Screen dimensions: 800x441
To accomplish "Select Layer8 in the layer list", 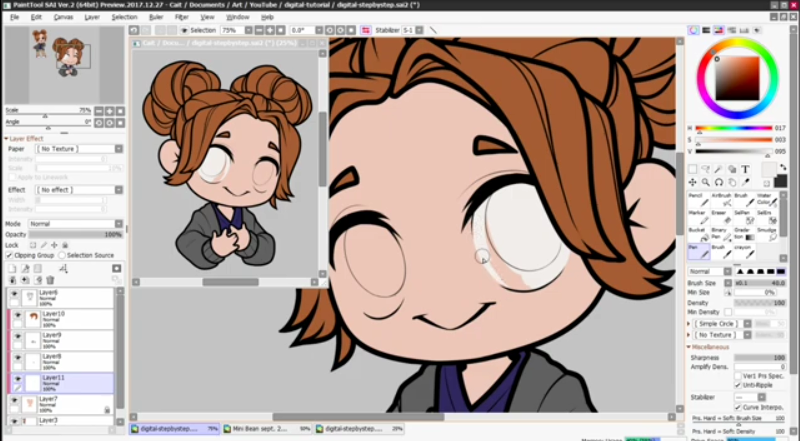I will pyautogui.click(x=61, y=361).
